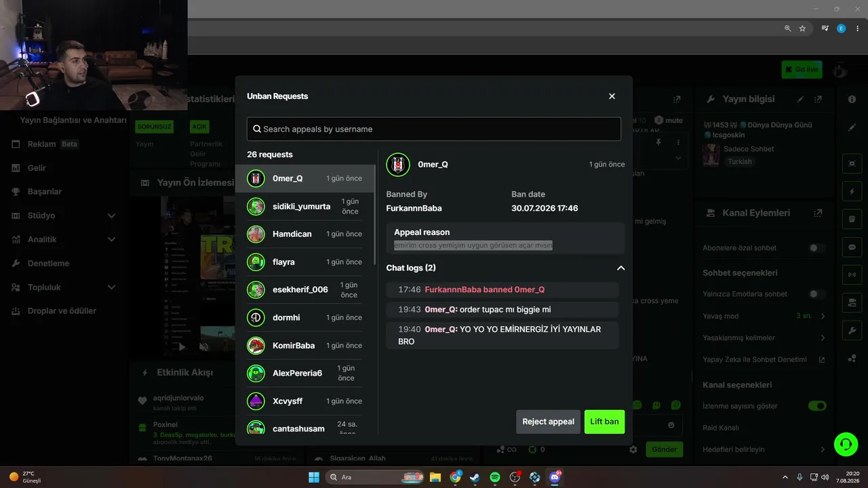The image size is (868, 488).
Task: Open the Windows Start menu
Action: click(x=314, y=477)
